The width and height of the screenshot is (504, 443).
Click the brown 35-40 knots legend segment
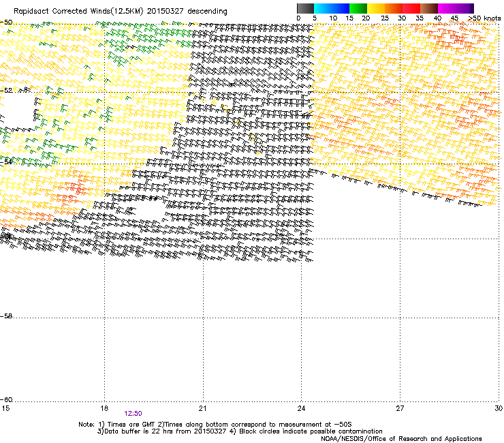coord(429,8)
